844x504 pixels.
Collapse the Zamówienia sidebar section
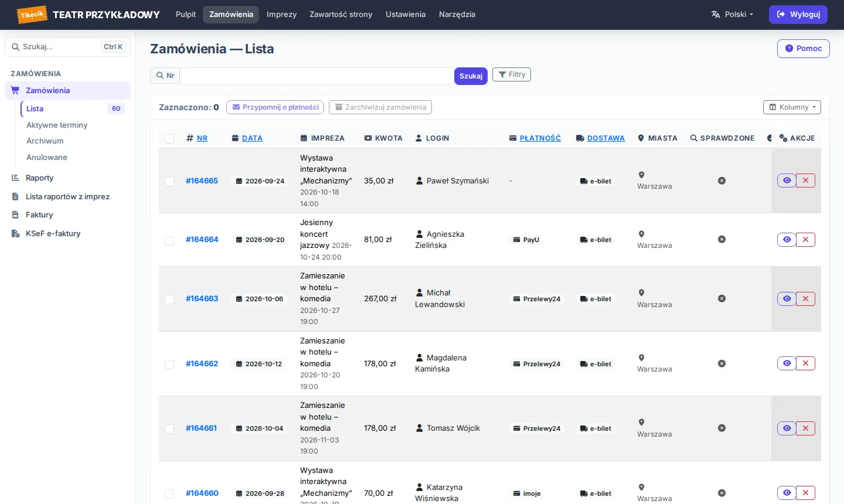[67, 90]
